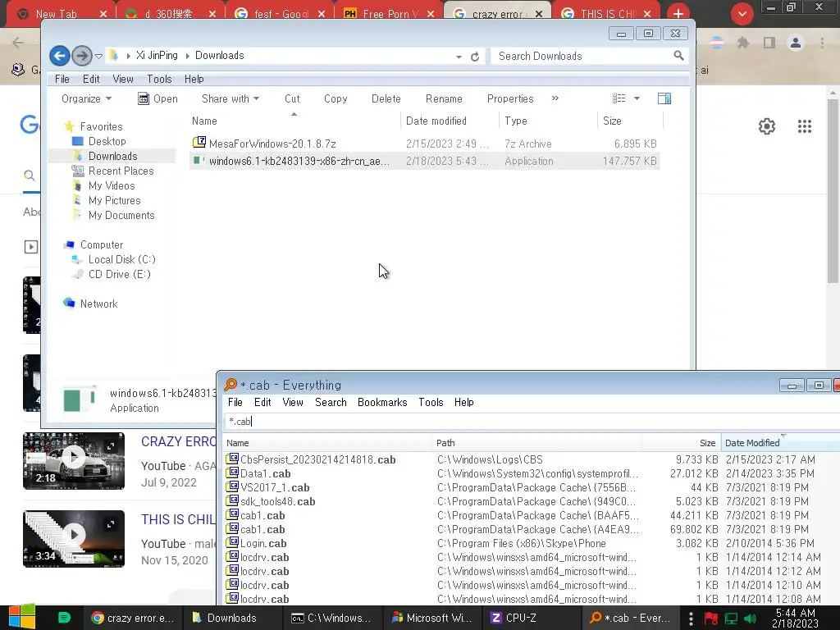Open the Everything Bookmarks menu

tap(382, 402)
